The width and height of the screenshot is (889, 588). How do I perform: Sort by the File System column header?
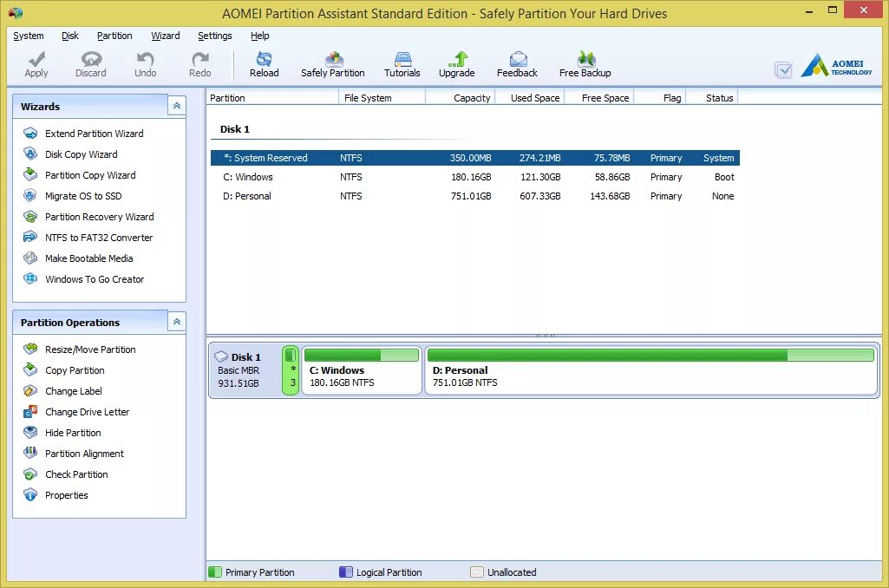(382, 97)
